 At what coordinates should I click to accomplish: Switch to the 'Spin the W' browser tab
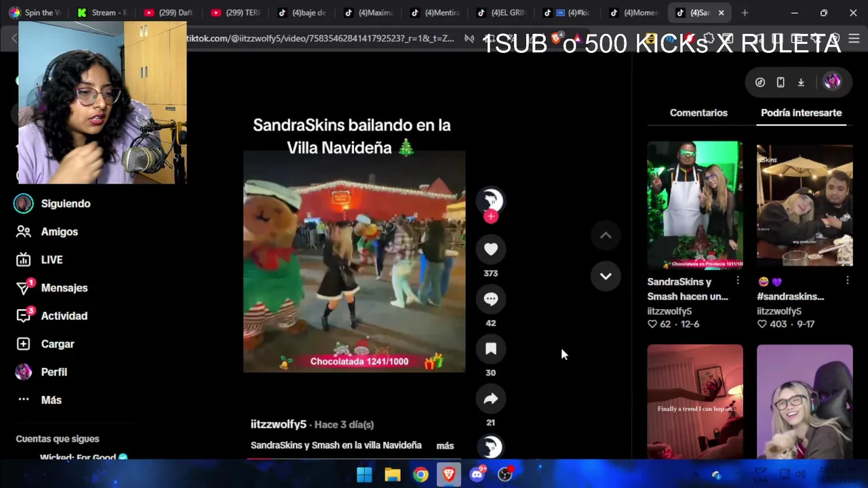tap(34, 12)
